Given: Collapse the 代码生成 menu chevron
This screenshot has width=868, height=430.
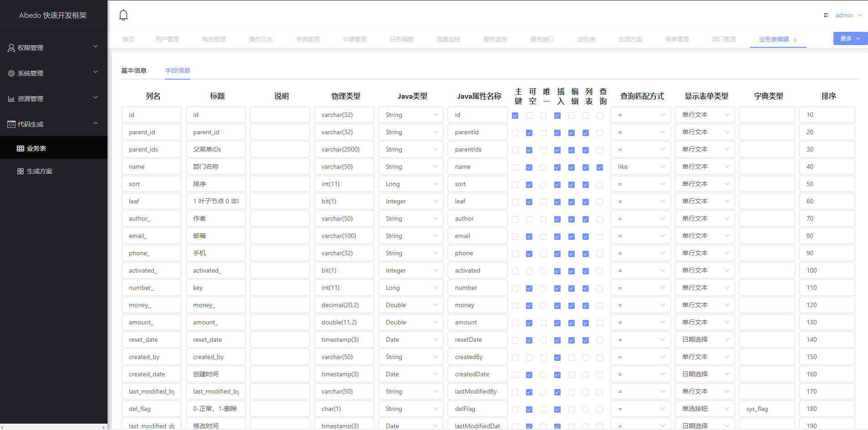Looking at the screenshot, I should pyautogui.click(x=96, y=123).
